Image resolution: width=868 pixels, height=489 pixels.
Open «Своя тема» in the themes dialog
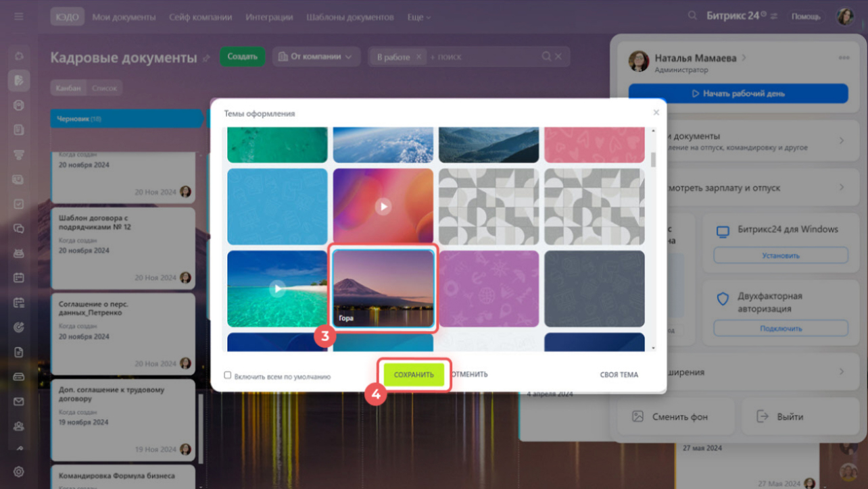coord(619,374)
